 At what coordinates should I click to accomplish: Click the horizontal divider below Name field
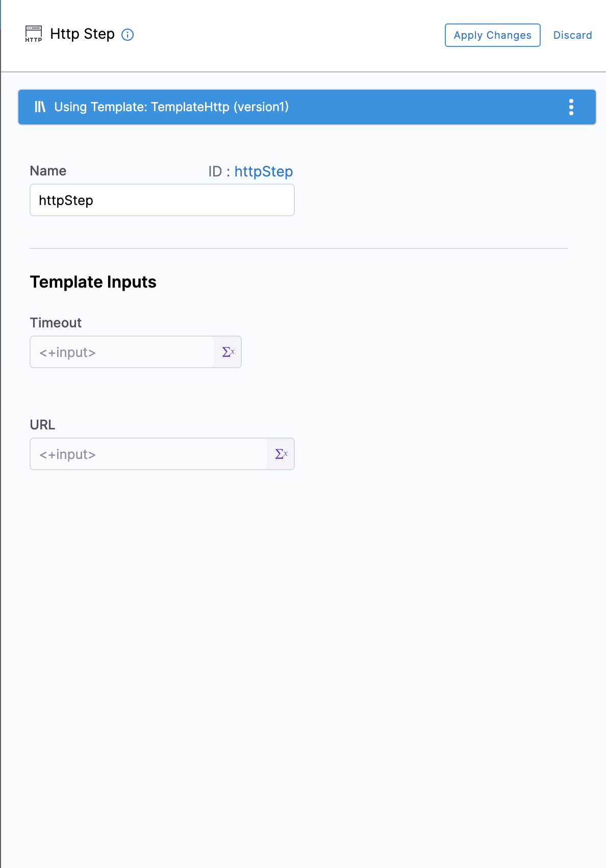coord(298,248)
